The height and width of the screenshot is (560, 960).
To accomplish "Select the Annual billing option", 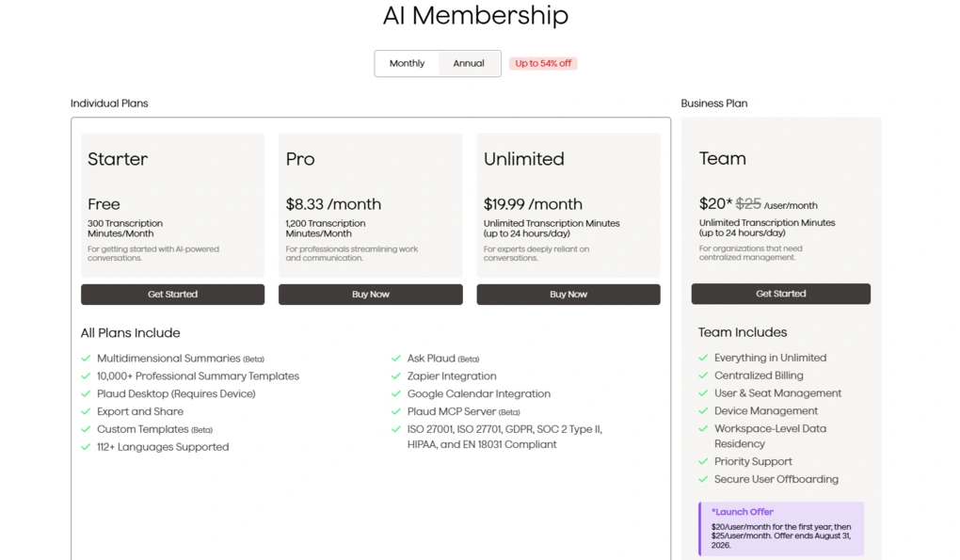I will (x=469, y=63).
